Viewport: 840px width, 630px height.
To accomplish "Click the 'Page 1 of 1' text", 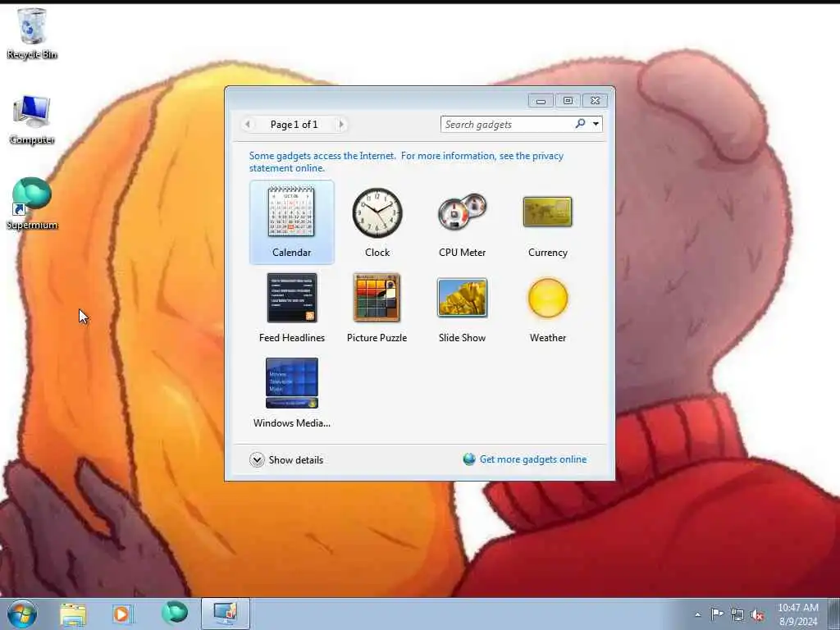I will [294, 125].
